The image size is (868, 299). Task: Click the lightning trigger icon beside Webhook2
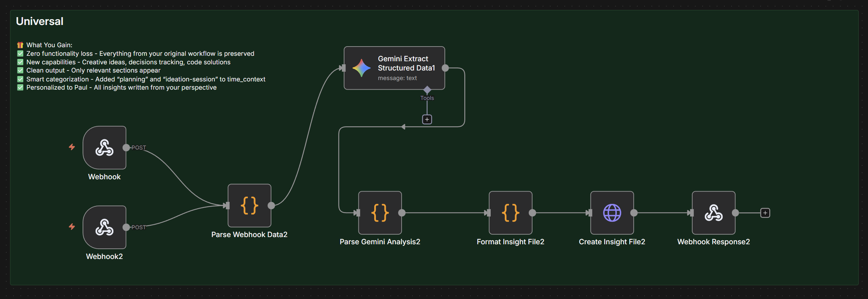click(x=72, y=227)
